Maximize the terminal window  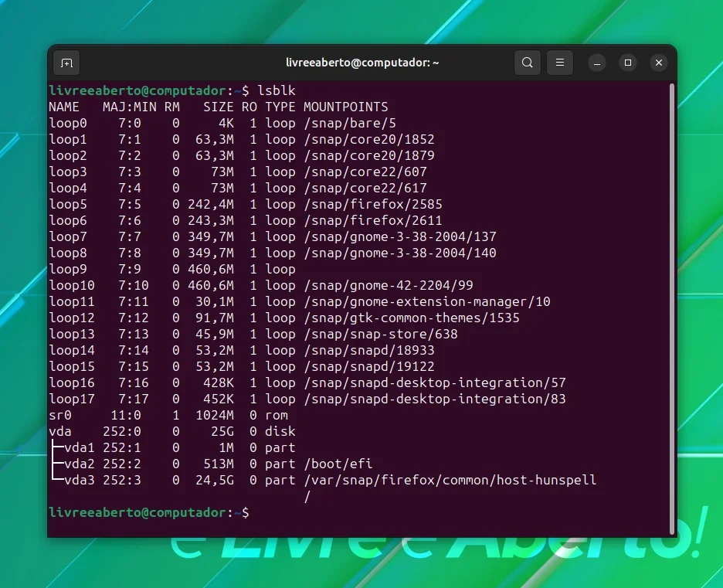(627, 63)
